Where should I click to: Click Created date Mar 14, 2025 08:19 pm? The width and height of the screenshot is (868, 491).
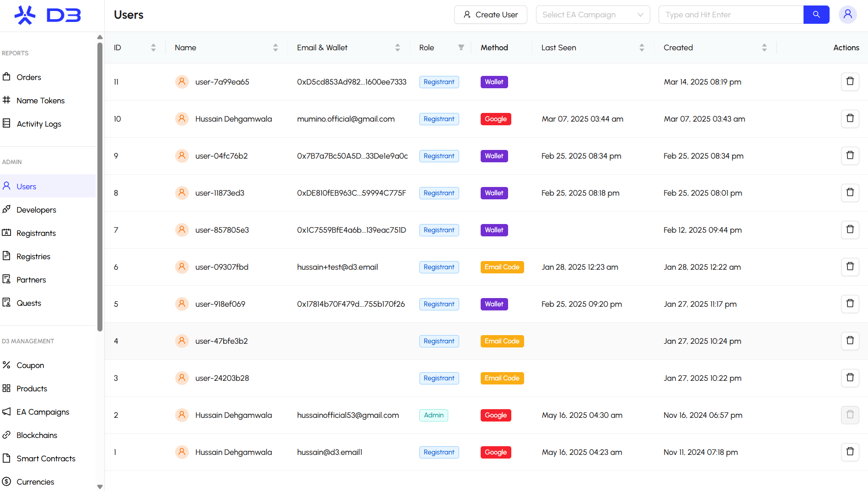click(702, 82)
